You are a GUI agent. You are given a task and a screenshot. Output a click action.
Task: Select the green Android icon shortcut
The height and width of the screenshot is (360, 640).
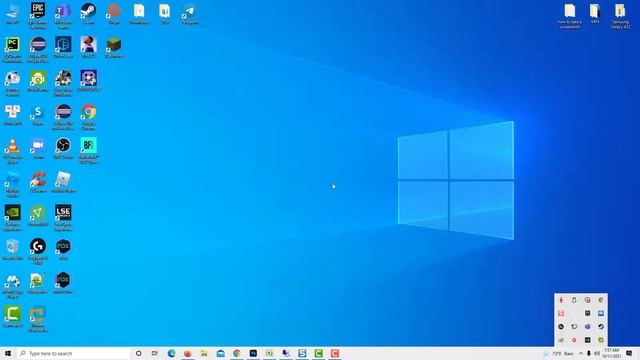click(38, 80)
